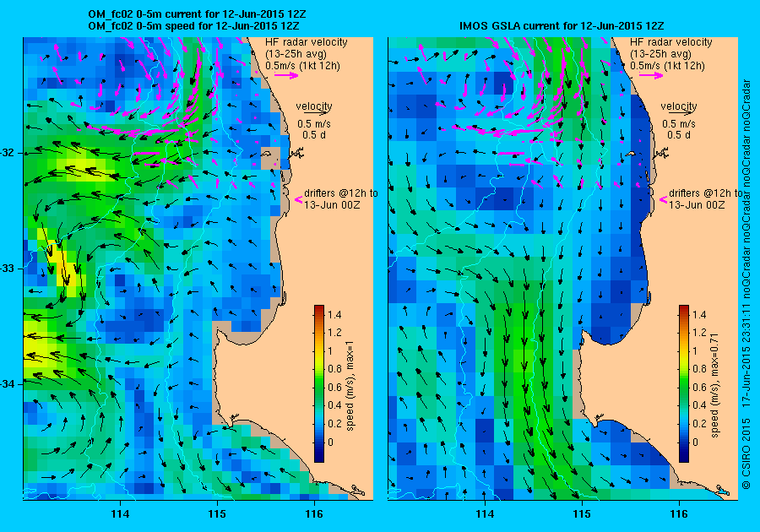760x532 pixels.
Task: Click the black velocity scale arrow in the right map
Action: click(x=681, y=113)
